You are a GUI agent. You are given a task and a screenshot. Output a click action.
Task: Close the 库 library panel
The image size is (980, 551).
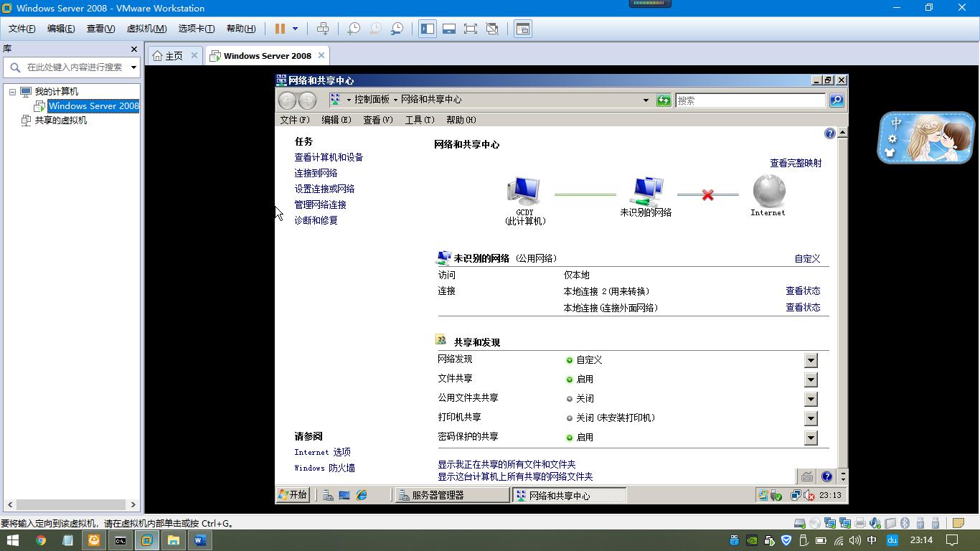pyautogui.click(x=133, y=49)
